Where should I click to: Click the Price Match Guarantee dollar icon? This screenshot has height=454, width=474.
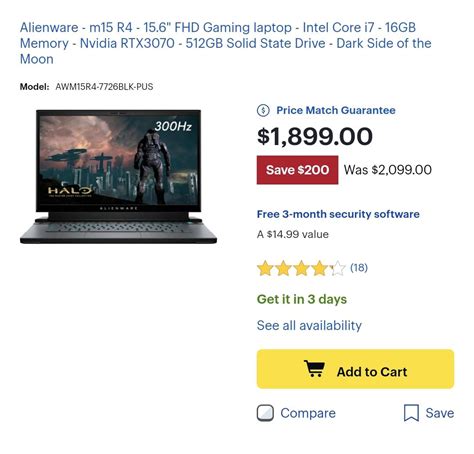(263, 110)
